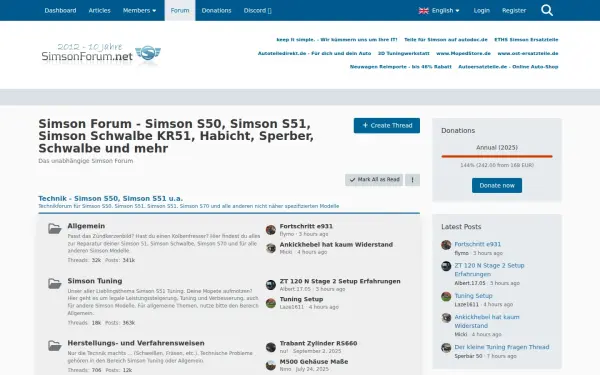Click Micki's avatar in Latest Posts
600x375 pixels.
[446, 318]
